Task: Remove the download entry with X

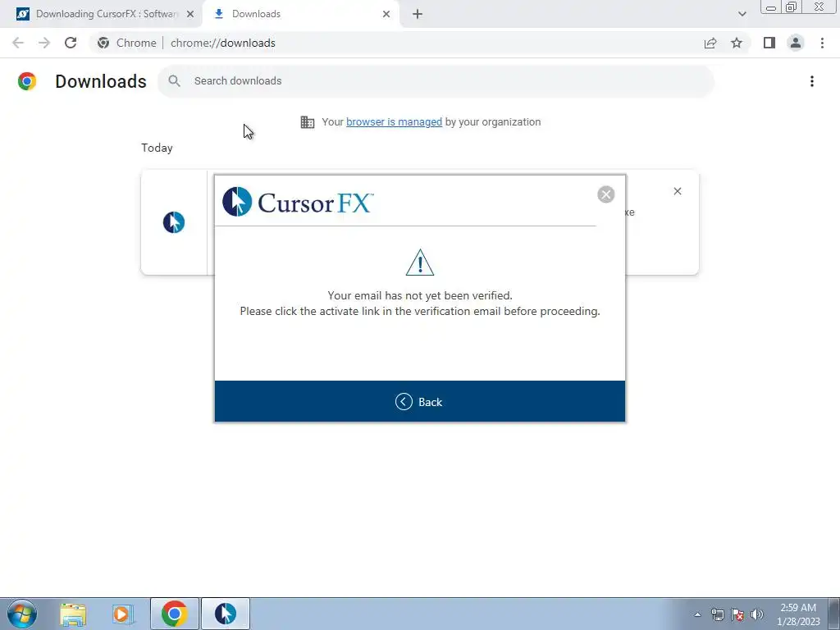Action: coord(677,191)
